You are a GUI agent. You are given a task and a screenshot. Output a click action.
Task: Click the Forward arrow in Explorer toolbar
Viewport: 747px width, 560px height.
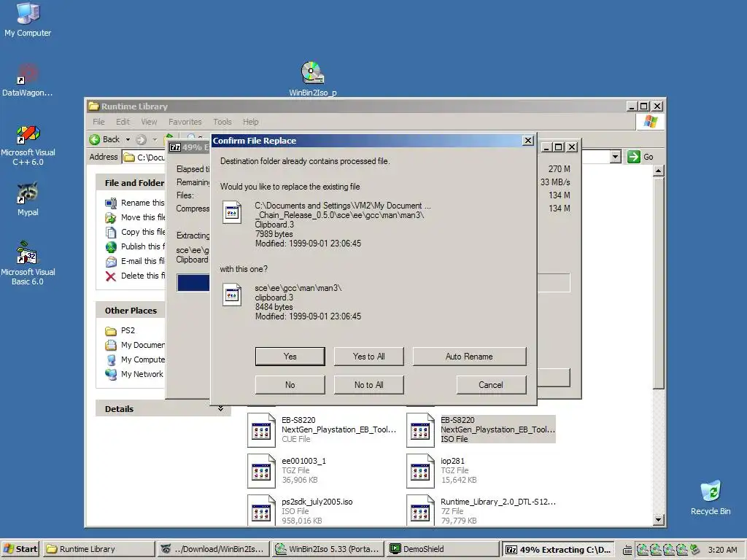coord(141,139)
